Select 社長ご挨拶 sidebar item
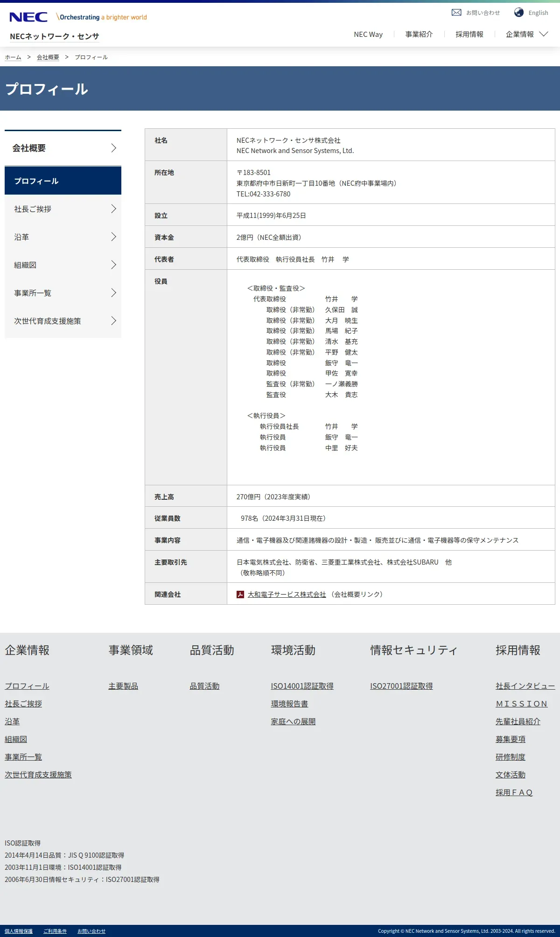560x937 pixels. pyautogui.click(x=63, y=209)
